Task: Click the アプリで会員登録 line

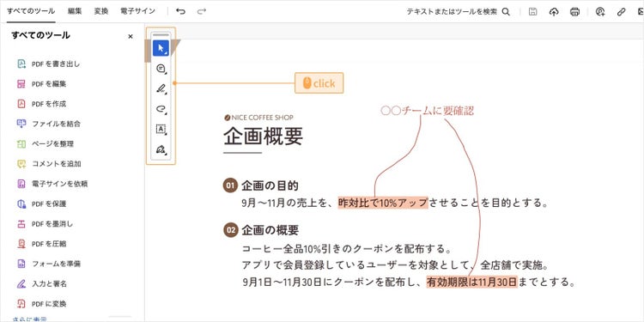Action: tap(395, 265)
